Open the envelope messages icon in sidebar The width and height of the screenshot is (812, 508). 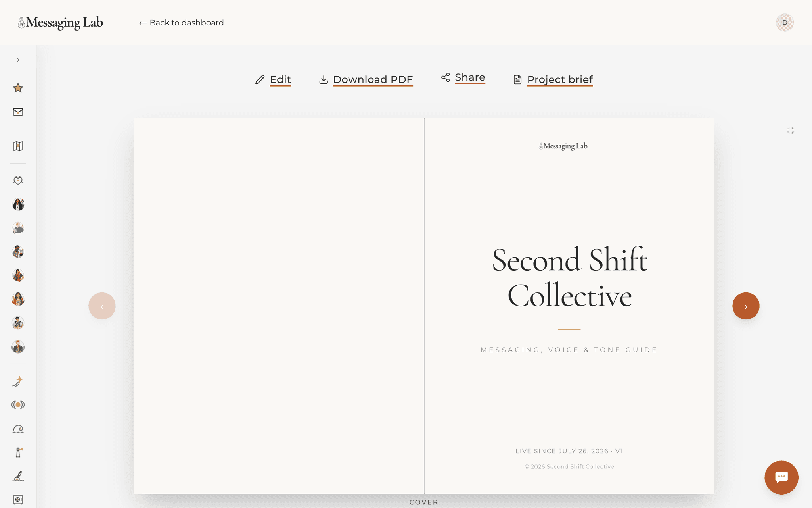click(18, 112)
